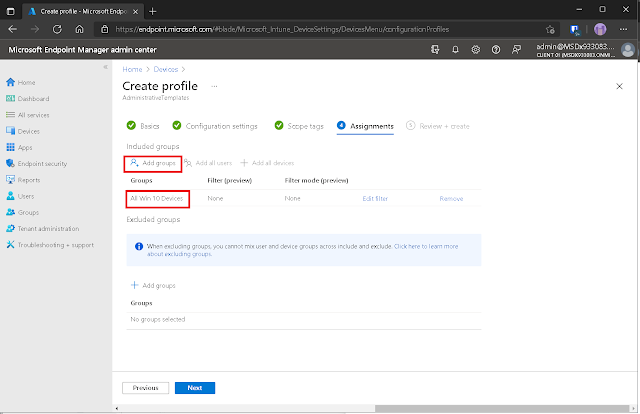640x414 pixels.
Task: Collapse the left navigation sidebar
Action: point(105,67)
